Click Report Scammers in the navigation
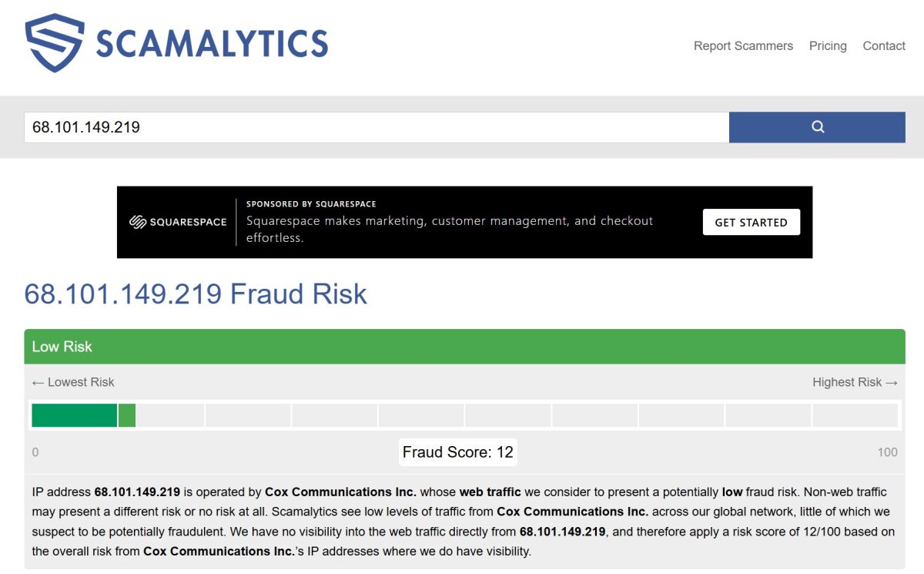The height and width of the screenshot is (574, 924). point(743,45)
